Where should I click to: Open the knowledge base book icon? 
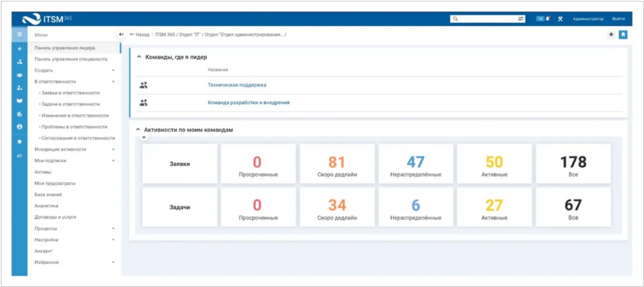point(19,101)
